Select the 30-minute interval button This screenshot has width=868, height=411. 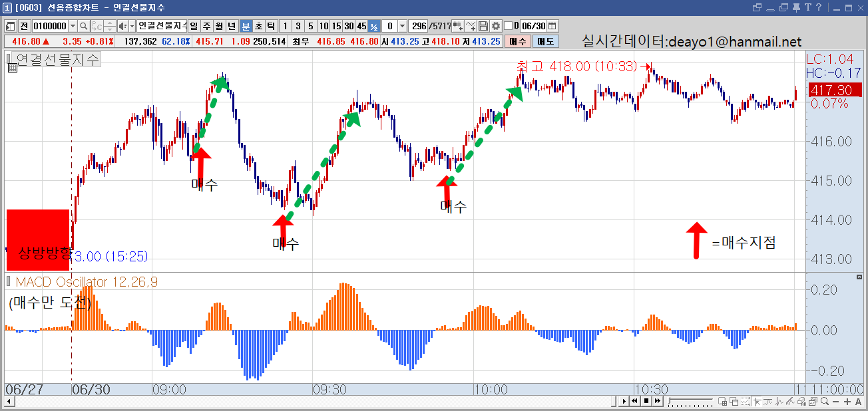pyautogui.click(x=349, y=26)
